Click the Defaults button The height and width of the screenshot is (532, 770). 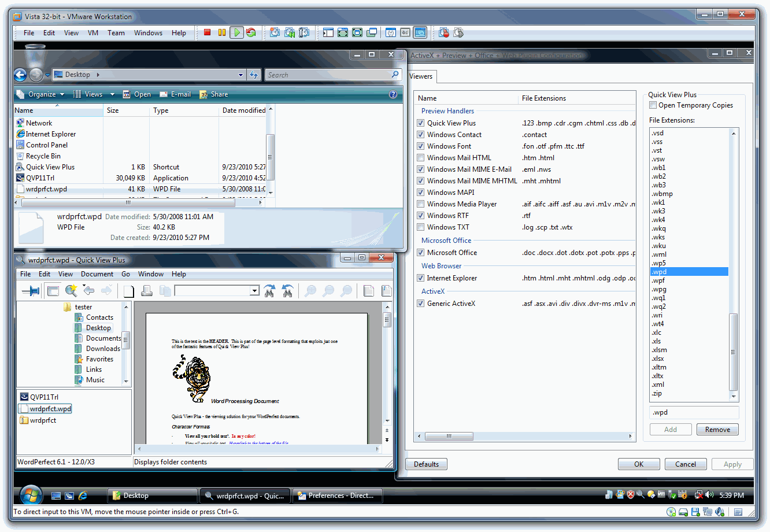(427, 464)
